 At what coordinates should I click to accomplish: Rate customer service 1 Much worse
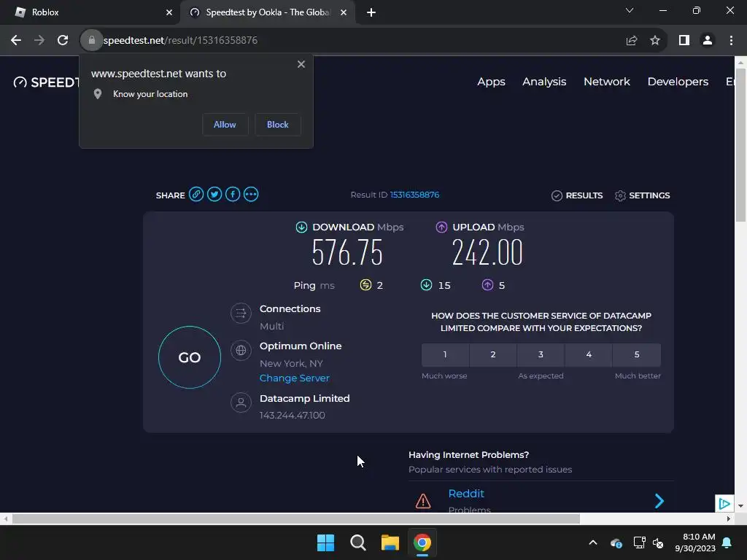(x=445, y=354)
